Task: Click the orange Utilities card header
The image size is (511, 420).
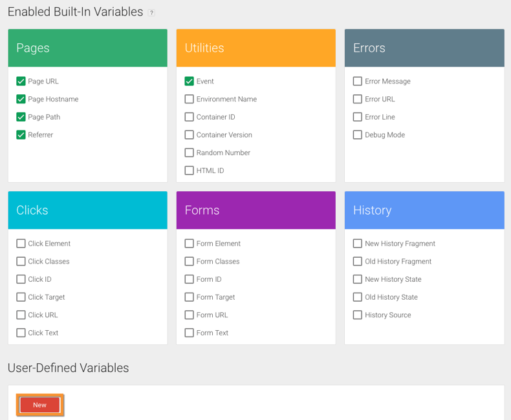Action: [255, 48]
